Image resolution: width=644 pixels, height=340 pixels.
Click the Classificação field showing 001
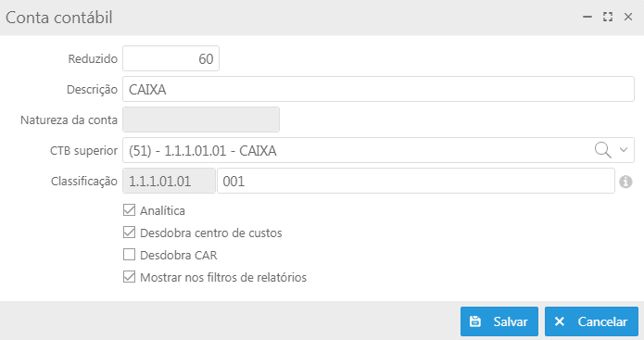coord(416,181)
